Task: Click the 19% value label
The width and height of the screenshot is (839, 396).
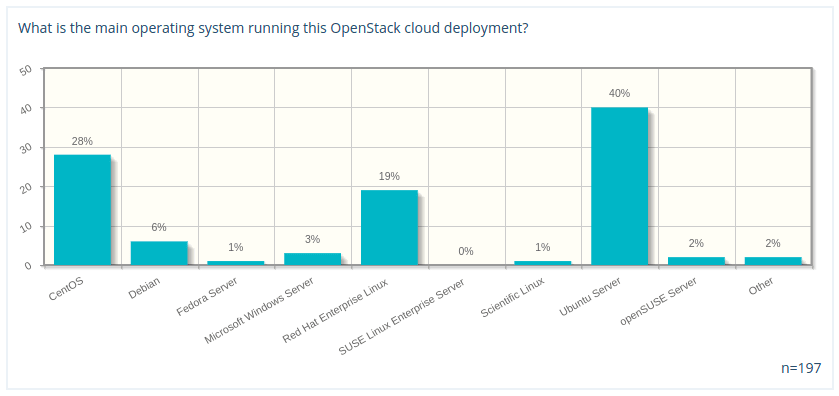Action: tap(389, 176)
